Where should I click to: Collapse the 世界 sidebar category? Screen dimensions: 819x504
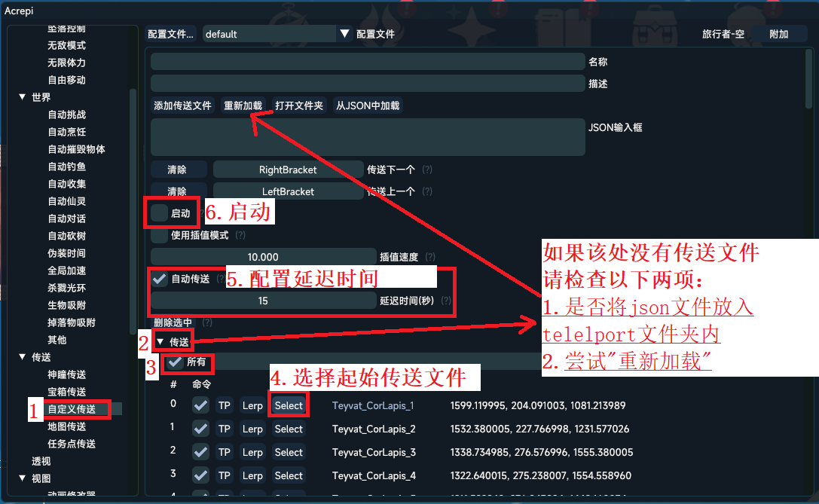[x=23, y=96]
